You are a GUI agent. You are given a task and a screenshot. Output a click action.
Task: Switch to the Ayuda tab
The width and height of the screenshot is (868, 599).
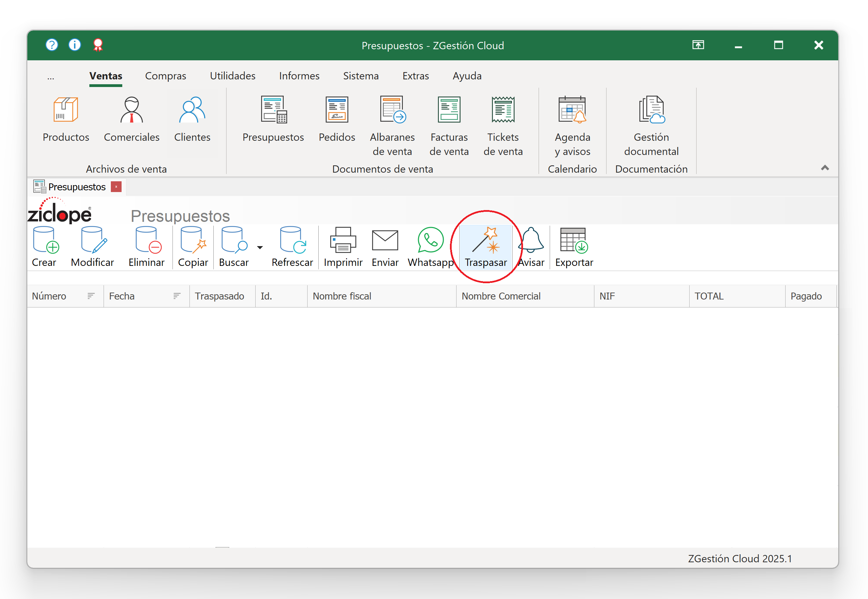(x=467, y=76)
